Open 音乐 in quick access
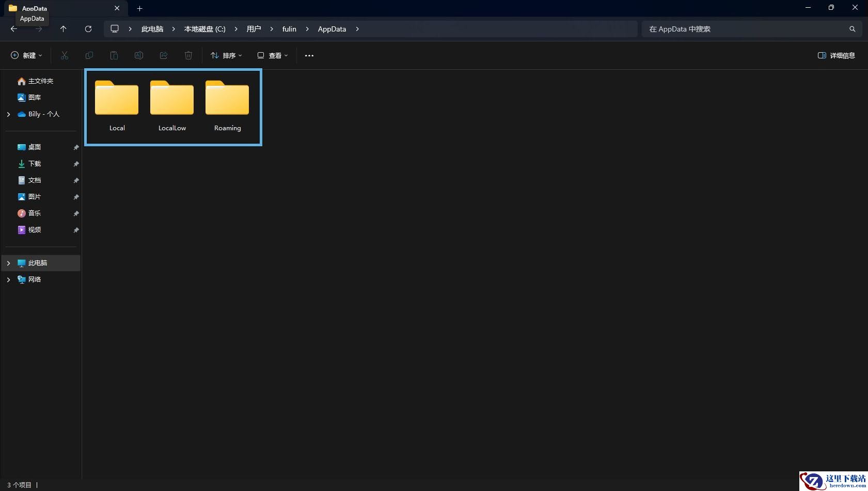 (x=35, y=213)
